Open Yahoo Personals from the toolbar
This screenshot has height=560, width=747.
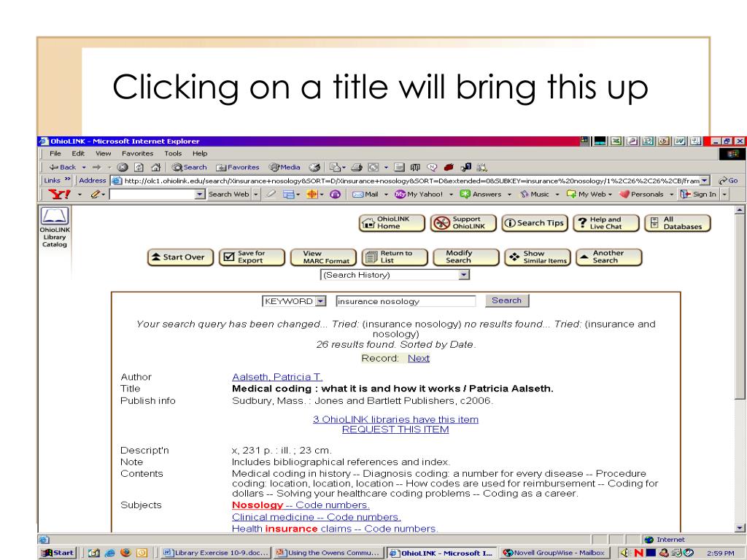coord(641,194)
